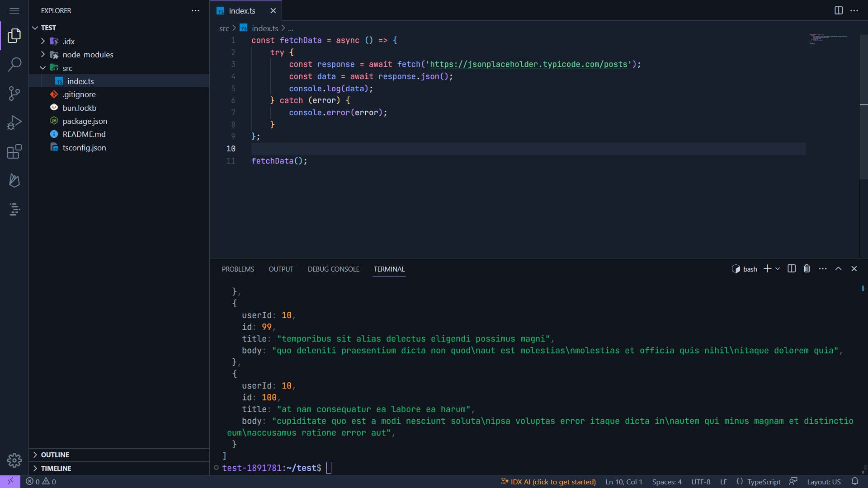868x488 pixels.
Task: Open the package.json file
Action: 119,121
